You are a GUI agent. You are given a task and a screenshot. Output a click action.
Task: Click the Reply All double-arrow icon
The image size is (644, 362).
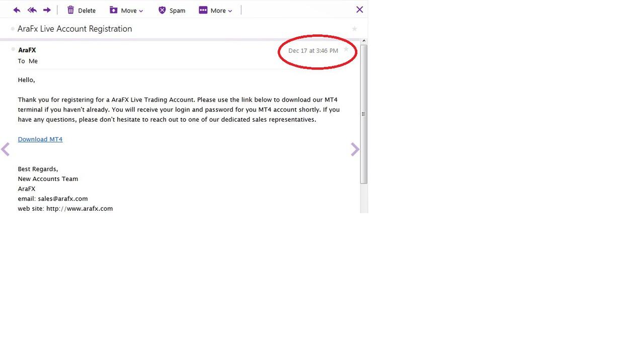coord(32,10)
